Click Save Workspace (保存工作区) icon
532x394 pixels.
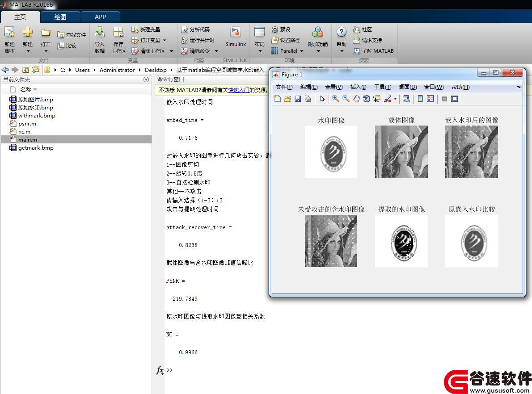[x=118, y=32]
